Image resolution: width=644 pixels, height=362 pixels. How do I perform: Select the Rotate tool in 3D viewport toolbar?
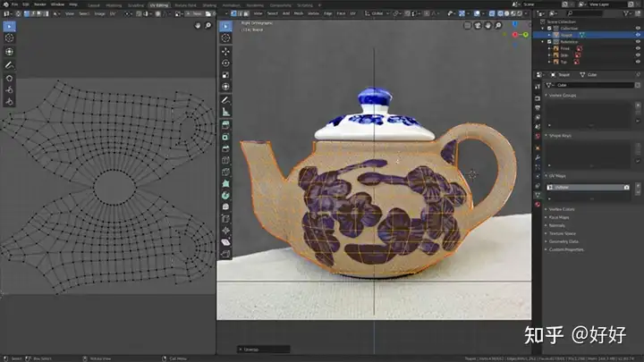(225, 63)
